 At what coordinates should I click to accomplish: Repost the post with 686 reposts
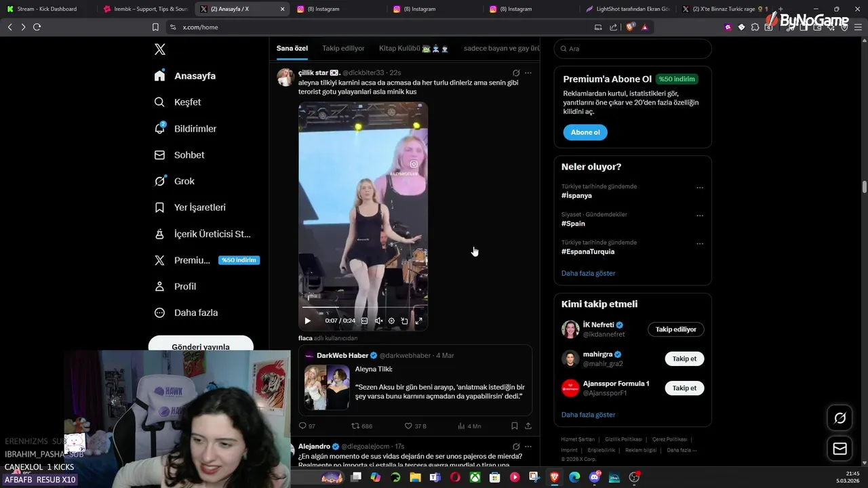362,426
